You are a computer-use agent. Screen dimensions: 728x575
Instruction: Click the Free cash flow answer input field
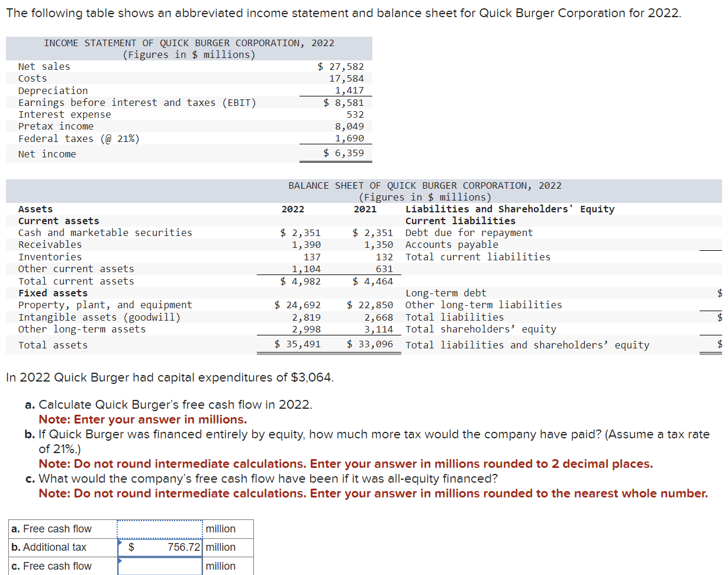click(159, 528)
